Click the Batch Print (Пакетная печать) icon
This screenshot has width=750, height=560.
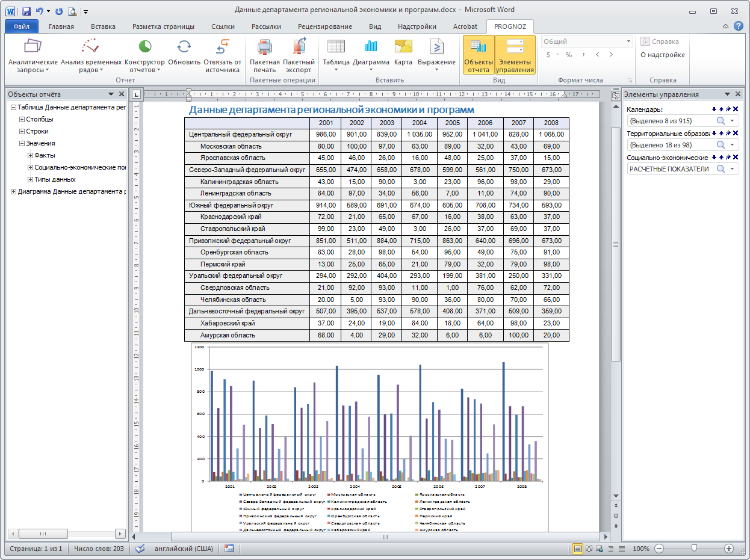point(265,47)
